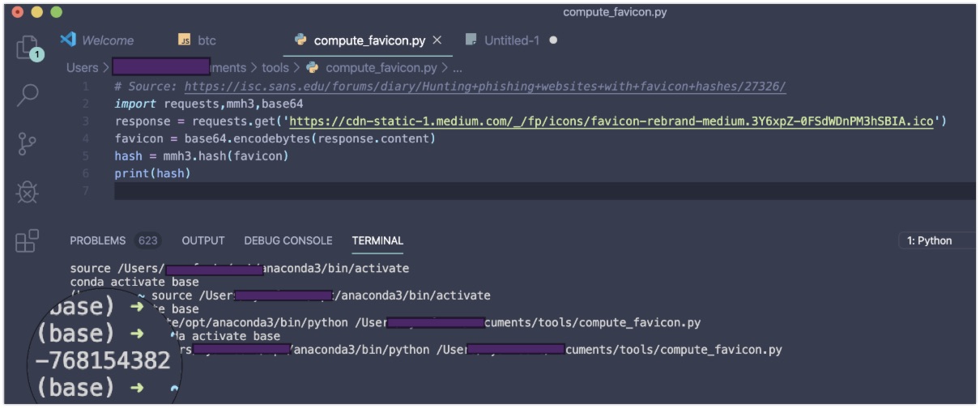The image size is (980, 408).
Task: Click the VS Code logo on Welcome tab
Action: [69, 40]
